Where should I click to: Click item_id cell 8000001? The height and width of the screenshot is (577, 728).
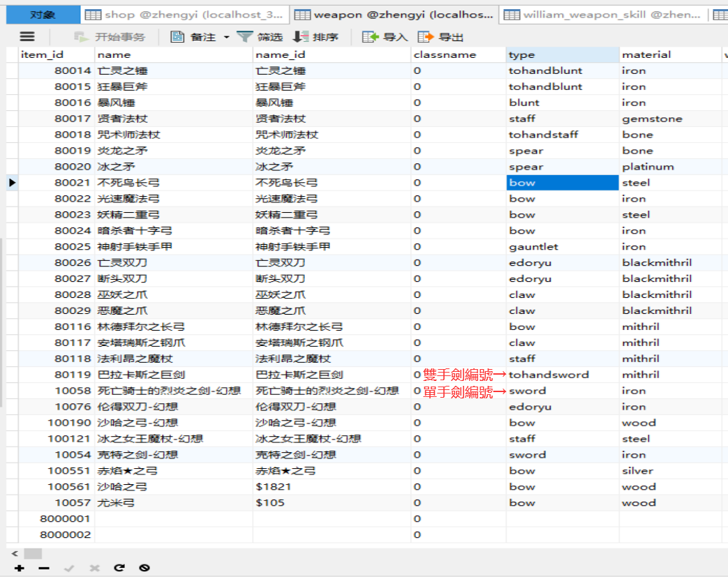pos(57,518)
